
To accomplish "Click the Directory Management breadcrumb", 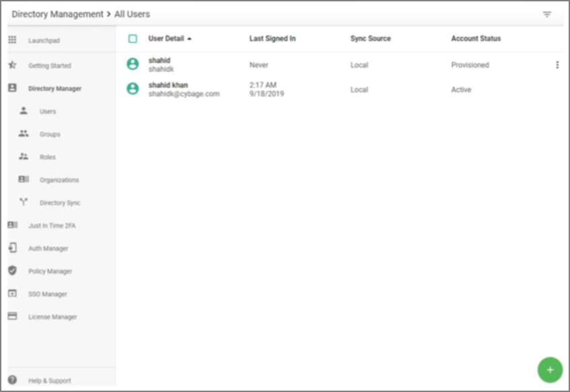I will point(57,14).
